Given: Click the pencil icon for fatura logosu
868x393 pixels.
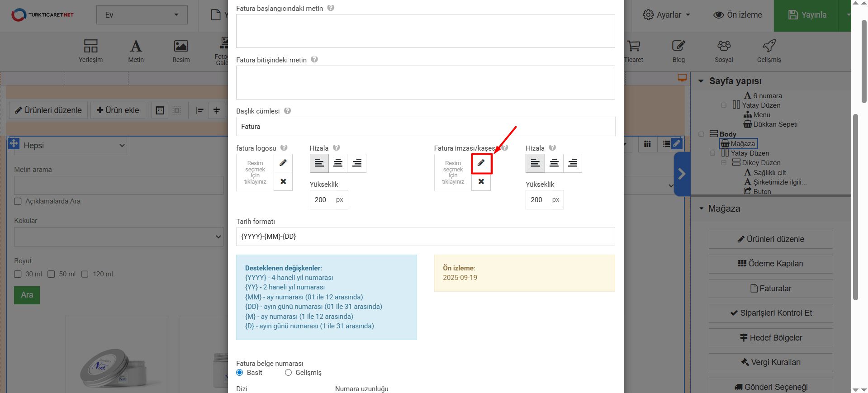Looking at the screenshot, I should click(x=283, y=163).
